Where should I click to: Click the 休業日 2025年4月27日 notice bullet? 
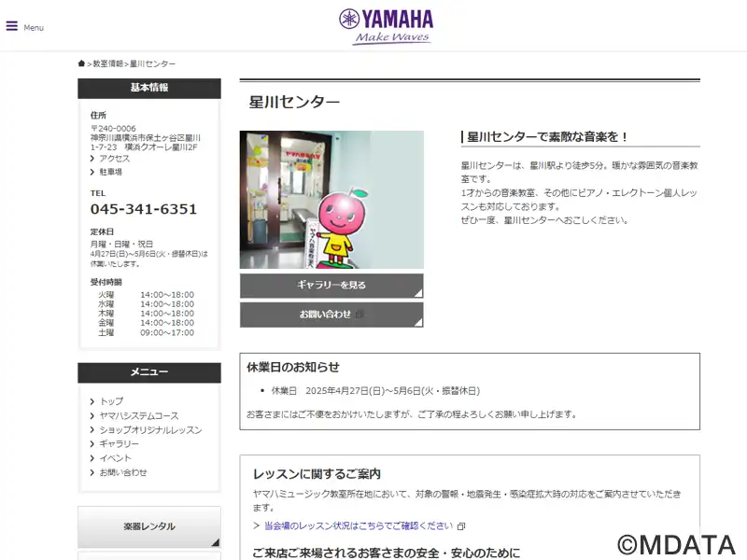(375, 391)
